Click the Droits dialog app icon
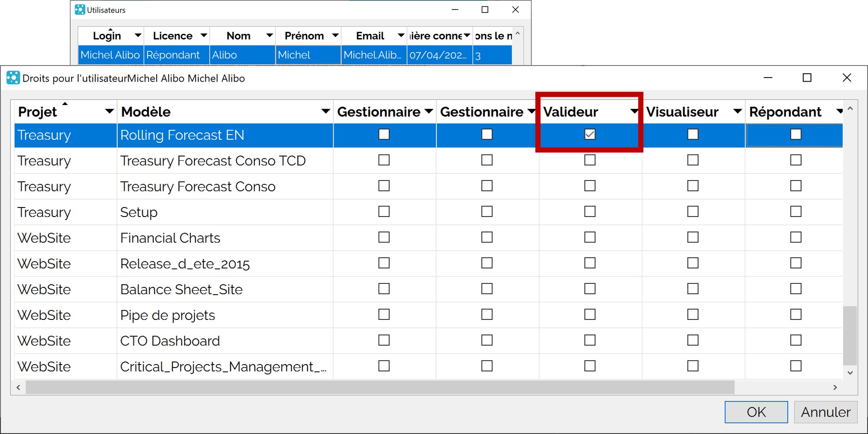The width and height of the screenshot is (868, 434). tap(13, 78)
